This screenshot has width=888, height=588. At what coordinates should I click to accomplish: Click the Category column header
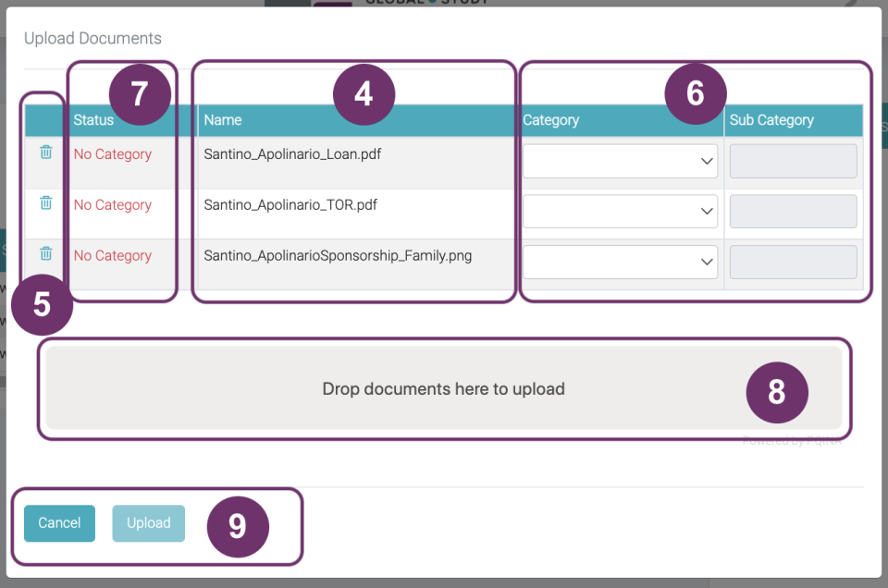(551, 120)
